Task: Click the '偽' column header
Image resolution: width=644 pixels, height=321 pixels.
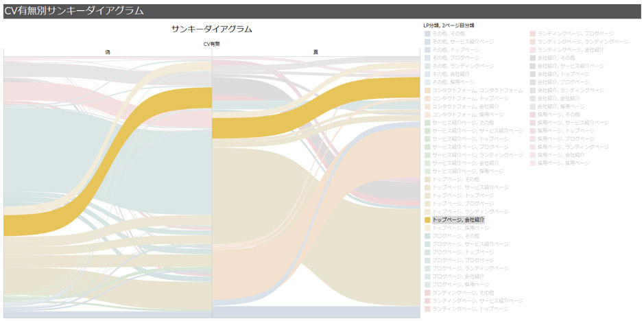Action: [x=108, y=52]
